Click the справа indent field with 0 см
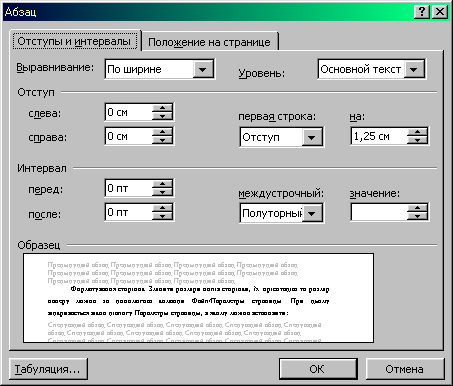 point(129,136)
